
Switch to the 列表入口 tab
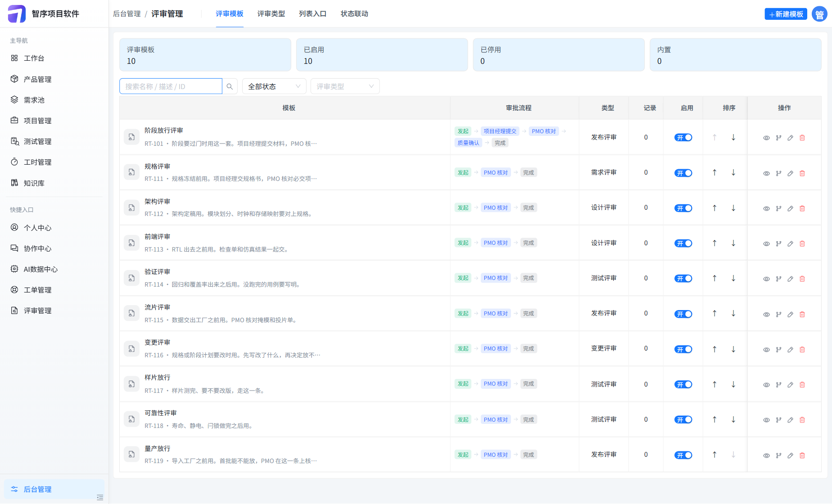click(312, 14)
